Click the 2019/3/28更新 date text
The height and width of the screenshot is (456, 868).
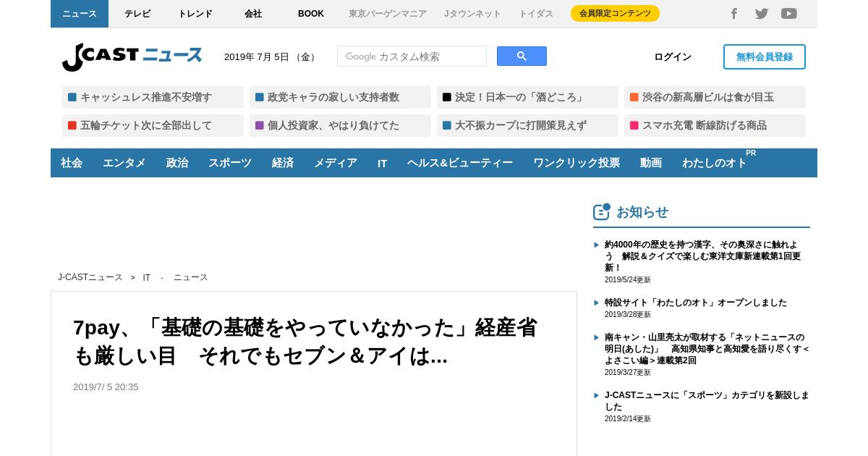coord(628,314)
